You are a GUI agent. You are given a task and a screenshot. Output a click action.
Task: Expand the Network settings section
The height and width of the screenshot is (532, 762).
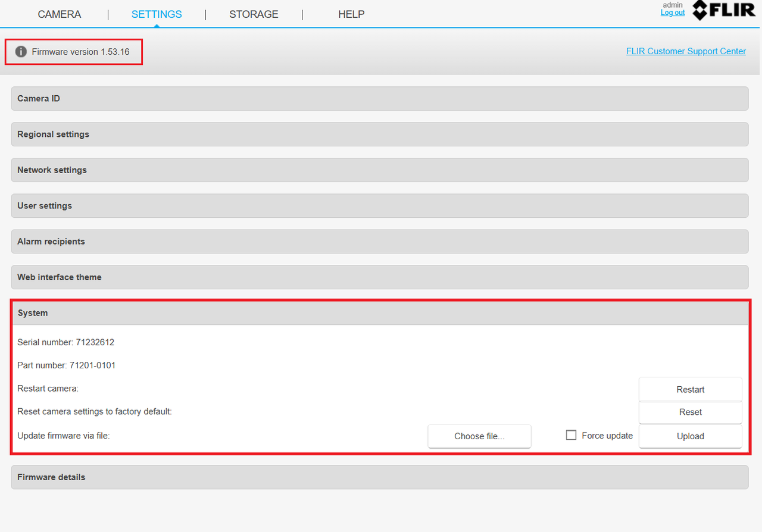pos(379,170)
